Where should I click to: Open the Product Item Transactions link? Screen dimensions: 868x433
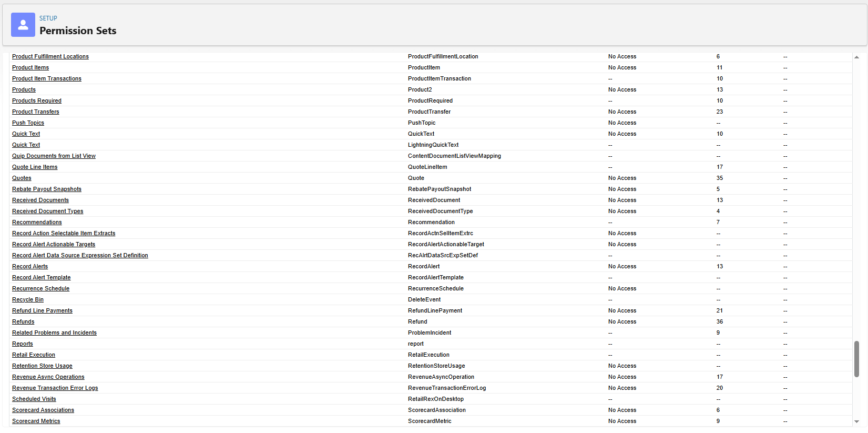[47, 78]
